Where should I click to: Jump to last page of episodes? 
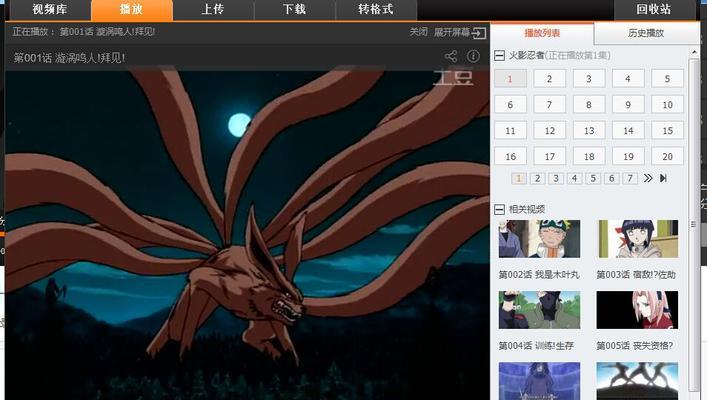coord(663,178)
